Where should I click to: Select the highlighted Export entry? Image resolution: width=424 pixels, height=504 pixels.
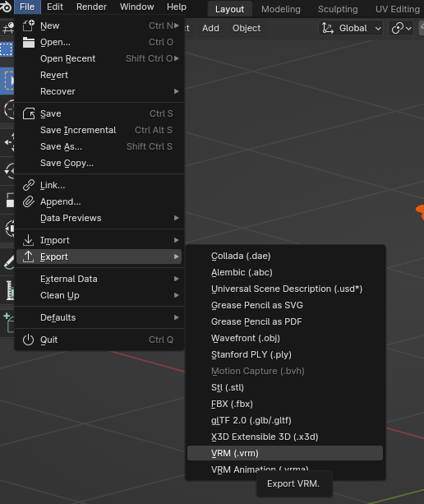[99, 257]
